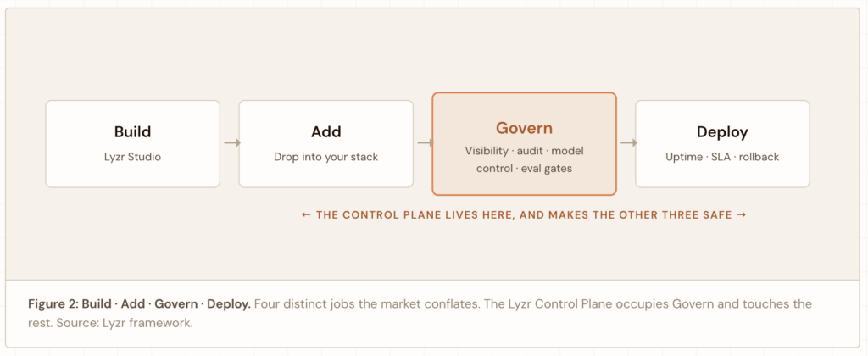Click Drop into your stack text
Image resolution: width=868 pixels, height=356 pixels.
(326, 157)
